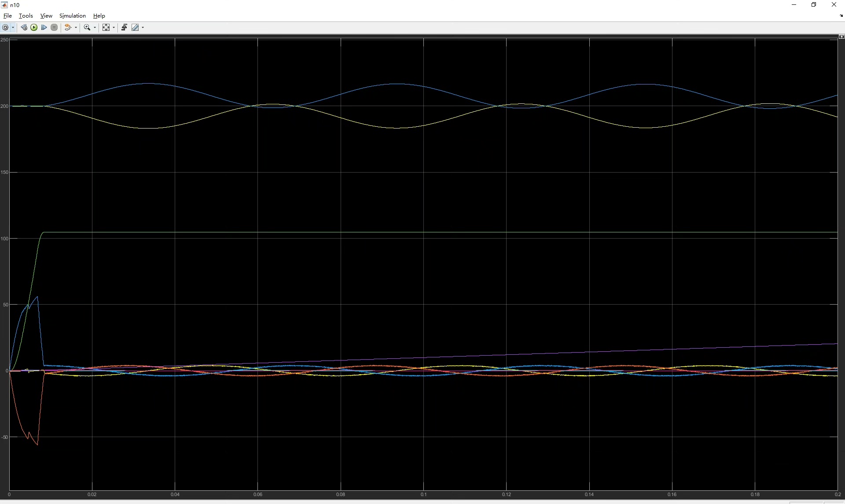Expand the configuration gear dropdown arrow
The image size is (845, 504).
[13, 27]
